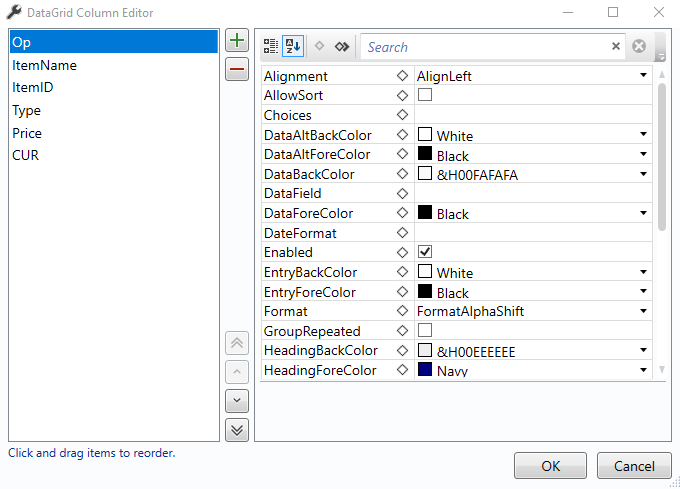Click the DateFormat value box
Image resolution: width=680 pixels, height=489 pixels.
coord(533,233)
